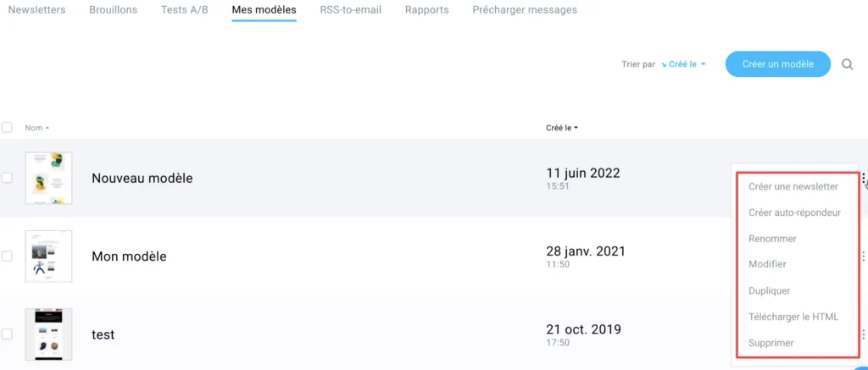Open test template thumbnail
The width and height of the screenshot is (868, 370).
tap(48, 334)
